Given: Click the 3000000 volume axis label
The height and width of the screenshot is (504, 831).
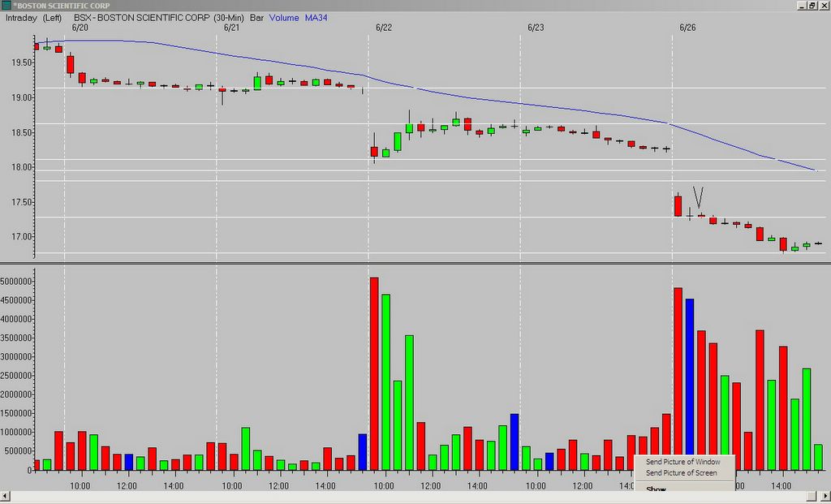Looking at the screenshot, I should click(15, 356).
